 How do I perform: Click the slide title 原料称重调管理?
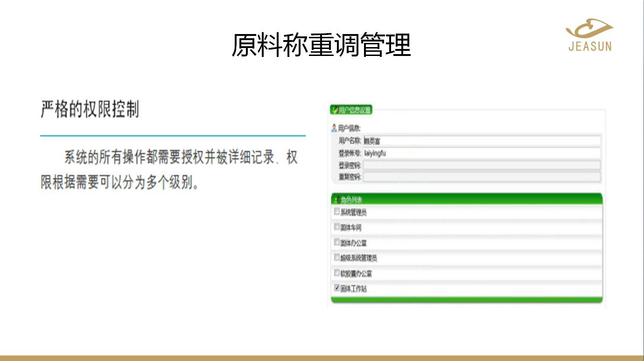(x=321, y=45)
